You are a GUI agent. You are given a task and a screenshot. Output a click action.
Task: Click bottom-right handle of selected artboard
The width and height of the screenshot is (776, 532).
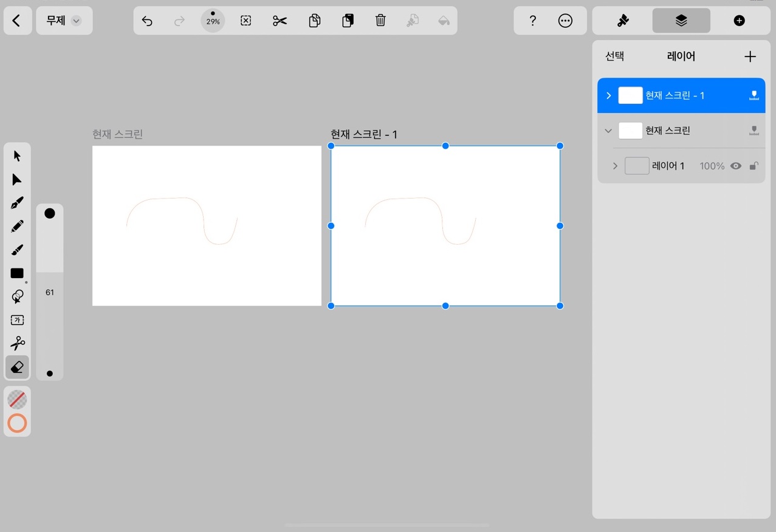tap(560, 305)
